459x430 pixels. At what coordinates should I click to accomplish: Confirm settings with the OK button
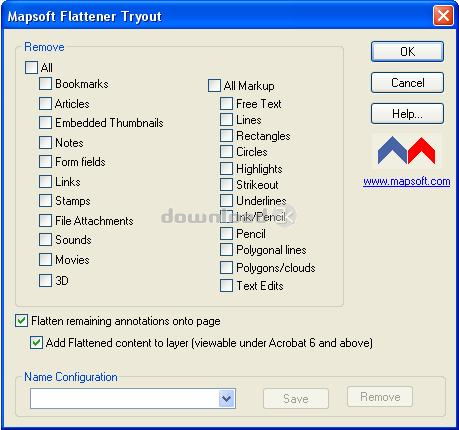point(407,51)
